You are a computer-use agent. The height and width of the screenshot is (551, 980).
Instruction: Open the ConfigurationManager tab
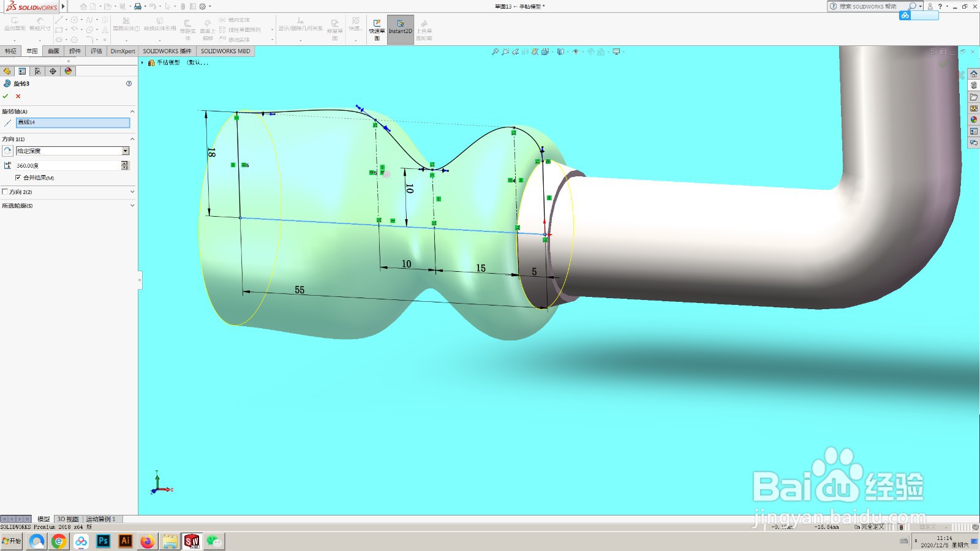(38, 71)
